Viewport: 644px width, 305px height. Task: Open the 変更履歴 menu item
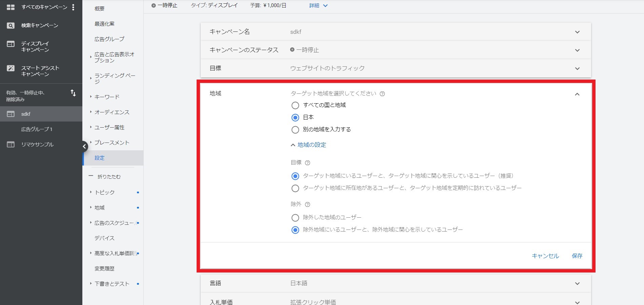coord(104,268)
